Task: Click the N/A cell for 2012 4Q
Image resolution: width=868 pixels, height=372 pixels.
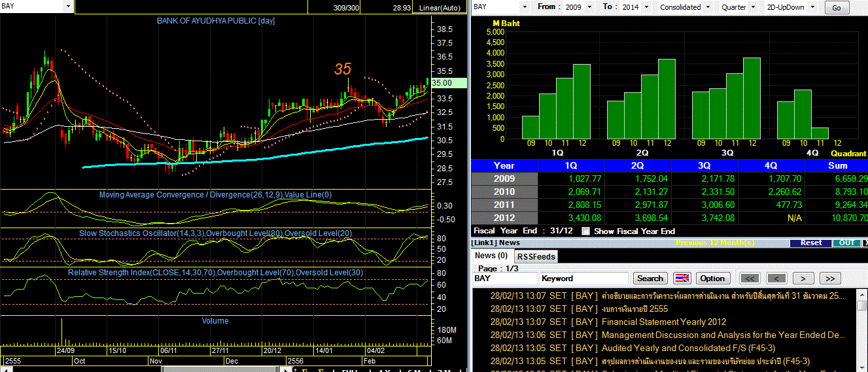Action: pyautogui.click(x=772, y=218)
